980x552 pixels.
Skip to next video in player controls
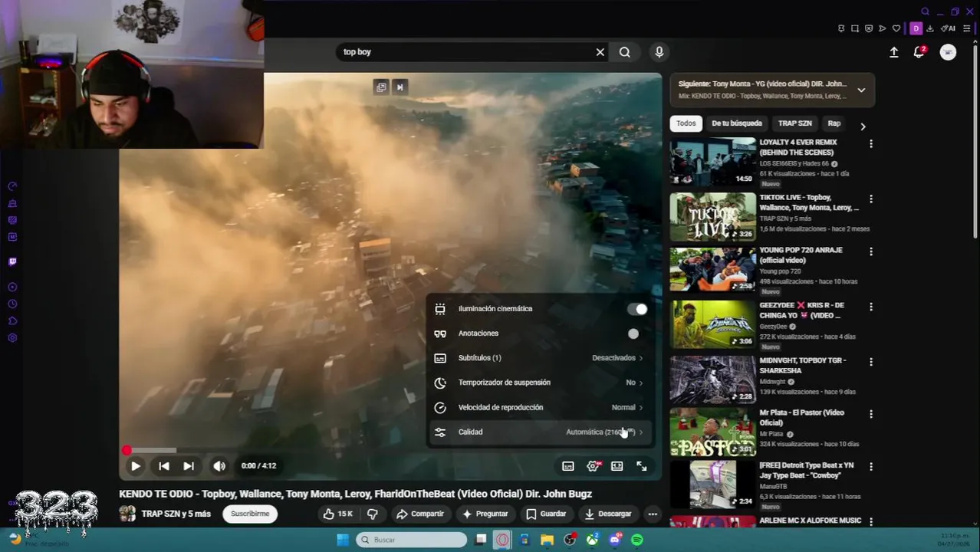coord(189,465)
